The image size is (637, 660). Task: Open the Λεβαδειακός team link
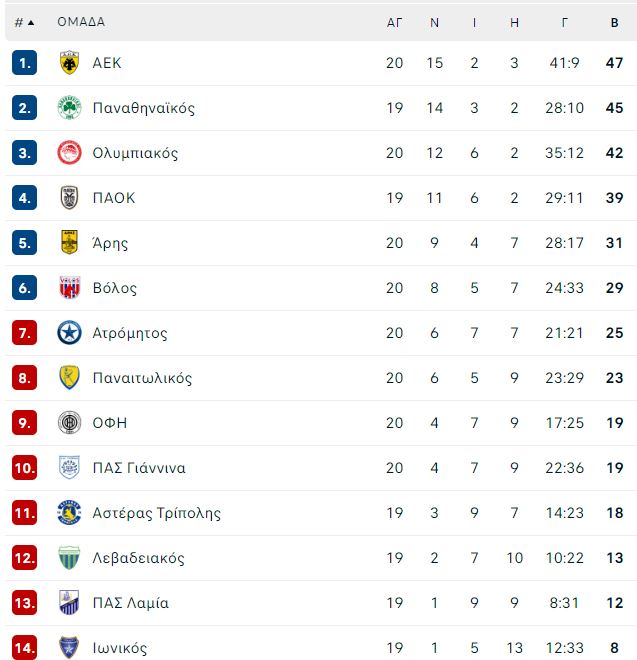coord(139,558)
